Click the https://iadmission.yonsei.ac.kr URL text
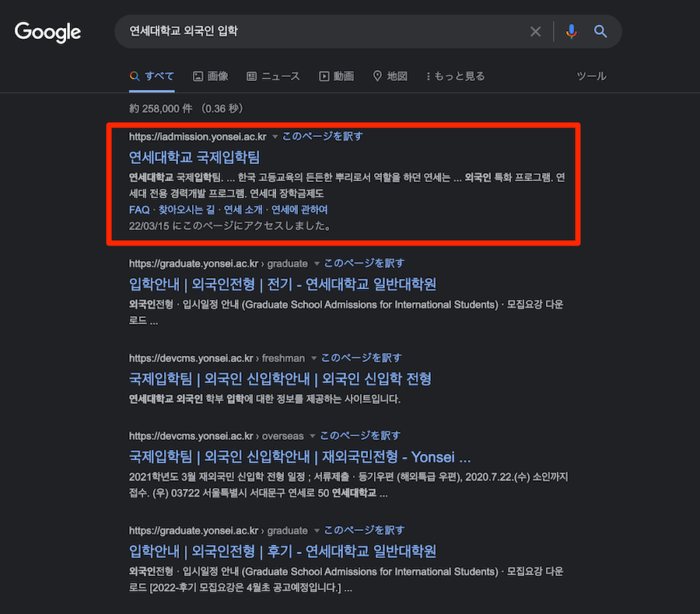 198,137
